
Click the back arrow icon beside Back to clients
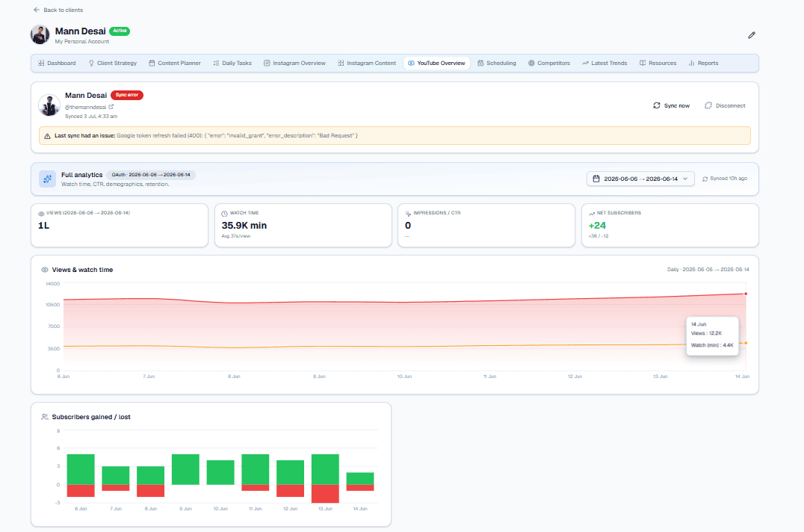(x=37, y=10)
